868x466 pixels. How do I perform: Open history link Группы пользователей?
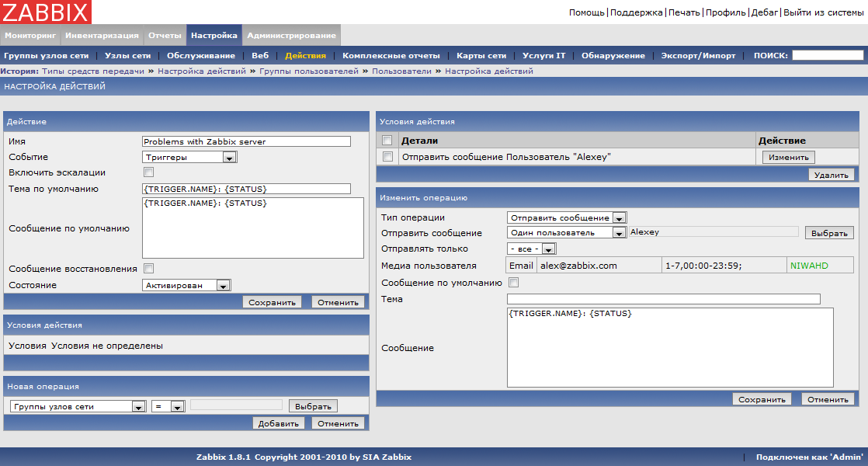pos(309,71)
